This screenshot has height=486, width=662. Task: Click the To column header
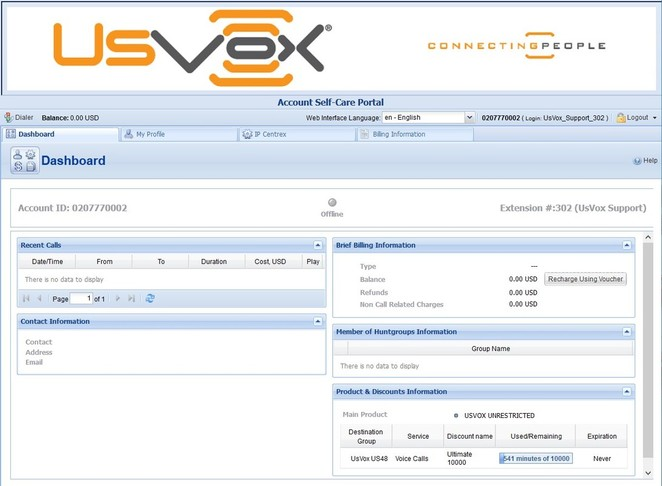pyautogui.click(x=161, y=262)
